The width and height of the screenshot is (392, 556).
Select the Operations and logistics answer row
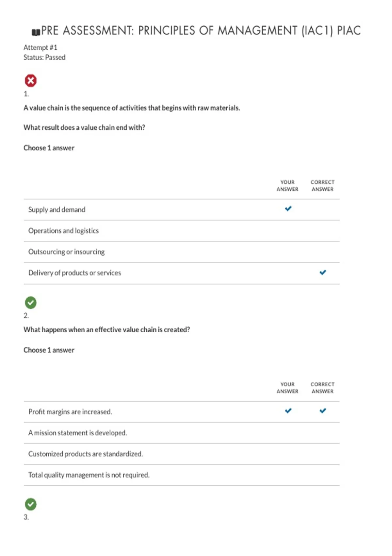182,231
